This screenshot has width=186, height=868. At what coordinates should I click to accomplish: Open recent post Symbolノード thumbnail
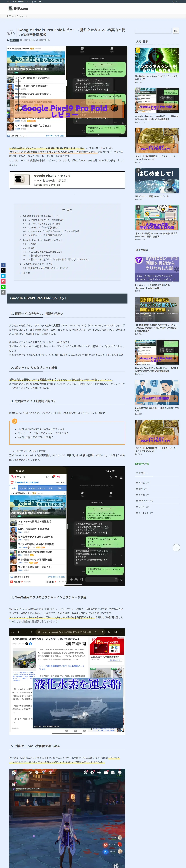click(x=157, y=269)
